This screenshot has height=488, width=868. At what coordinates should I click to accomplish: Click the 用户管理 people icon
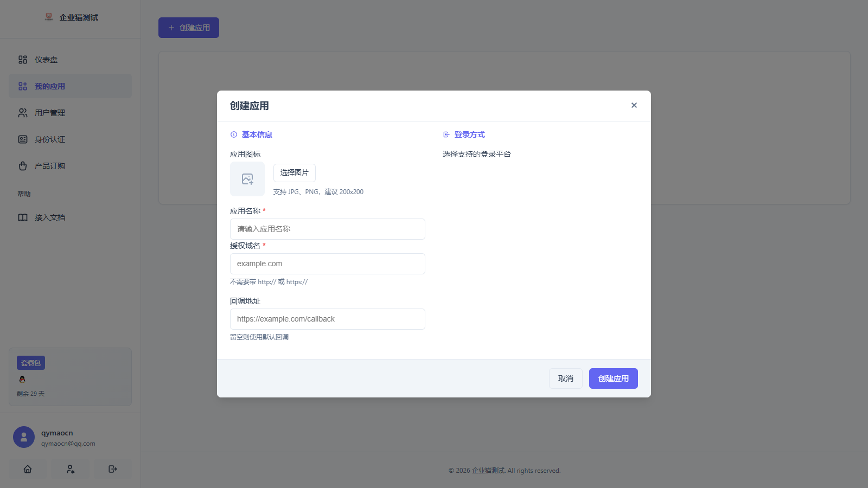(x=23, y=113)
